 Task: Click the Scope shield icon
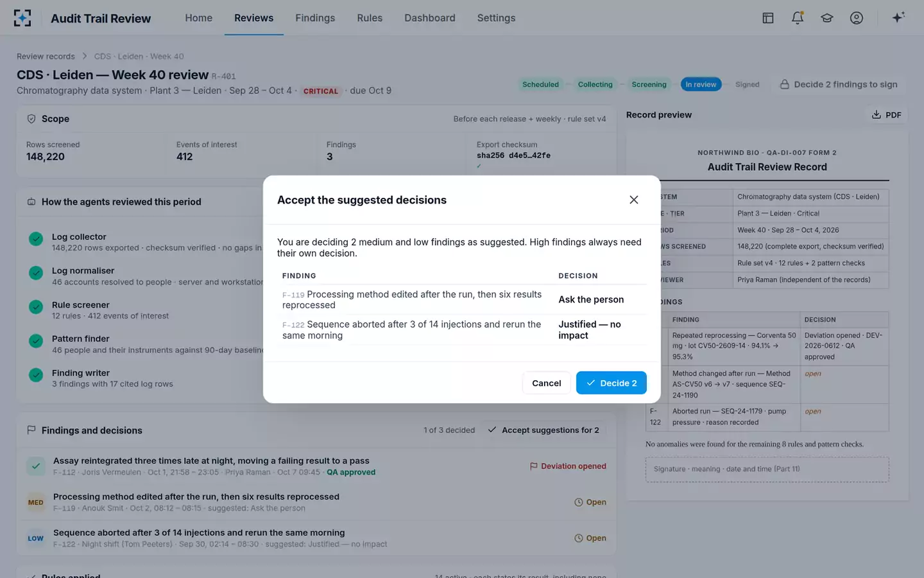pyautogui.click(x=31, y=119)
